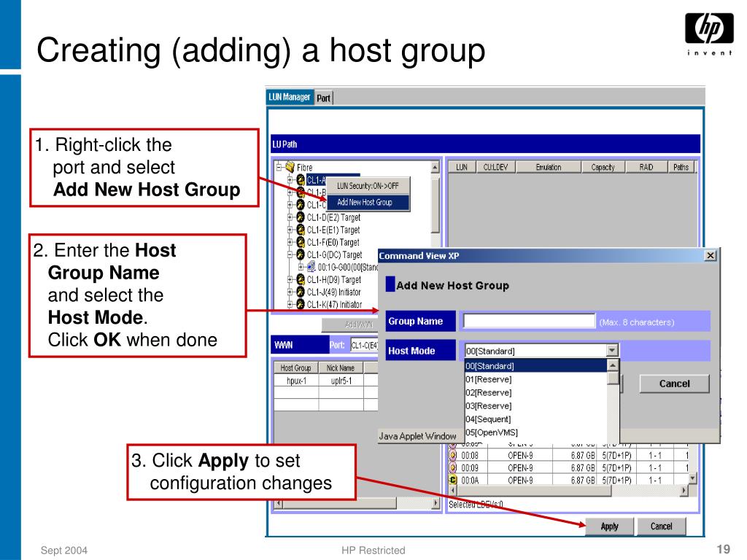The width and height of the screenshot is (747, 560).
Task: Click right arrow of LDEV table scrollbar
Action: [x=684, y=490]
